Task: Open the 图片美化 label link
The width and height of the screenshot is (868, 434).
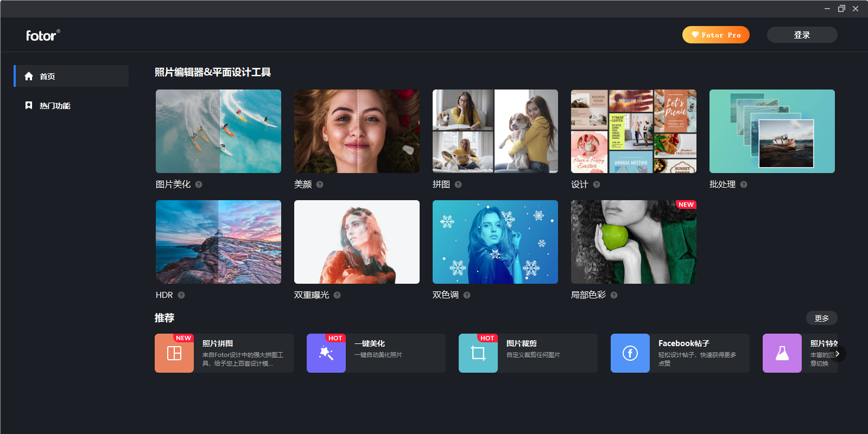Action: [x=173, y=184]
